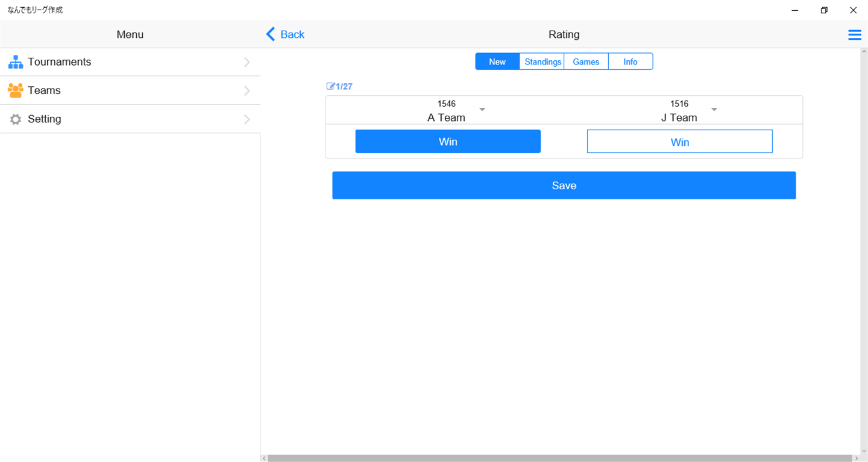The width and height of the screenshot is (868, 462).
Task: Go Back to the previous screen
Action: tap(285, 34)
